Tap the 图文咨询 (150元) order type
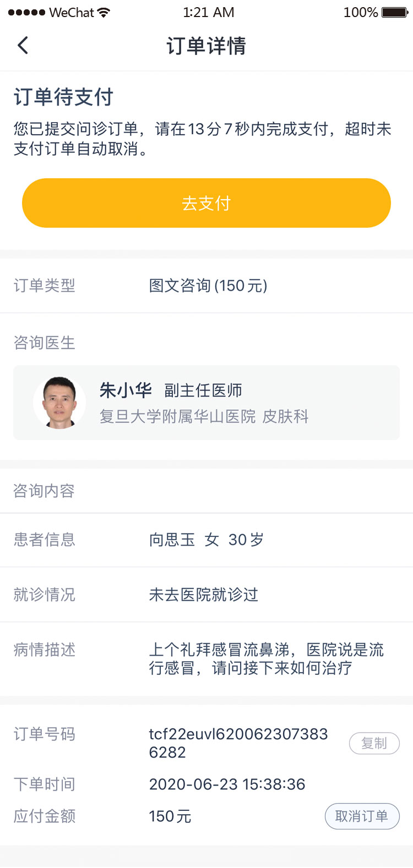This screenshot has height=868, width=413. [208, 285]
